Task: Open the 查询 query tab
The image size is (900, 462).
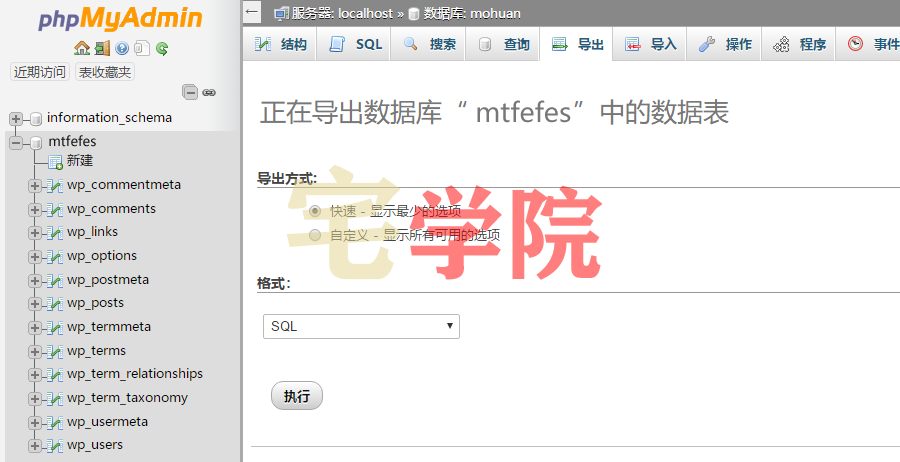Action: [x=503, y=44]
